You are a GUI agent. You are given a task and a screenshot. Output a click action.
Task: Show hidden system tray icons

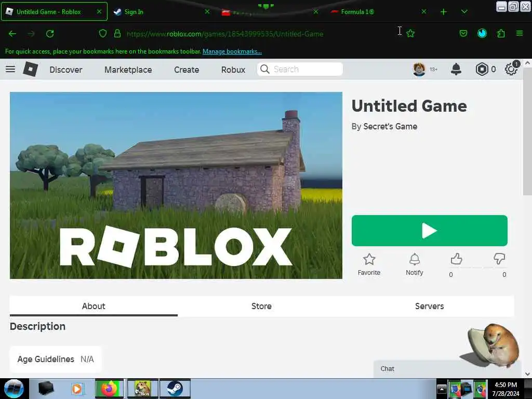tap(442, 389)
